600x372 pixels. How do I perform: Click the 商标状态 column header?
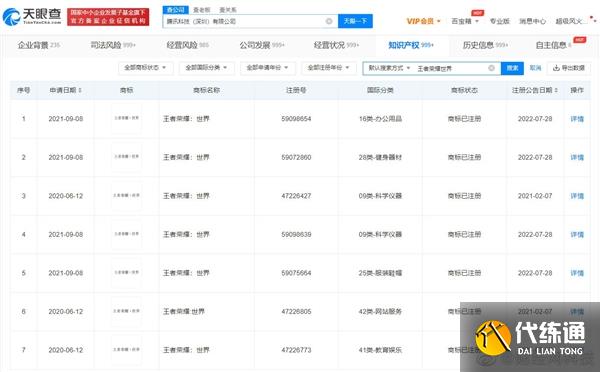[x=464, y=90]
